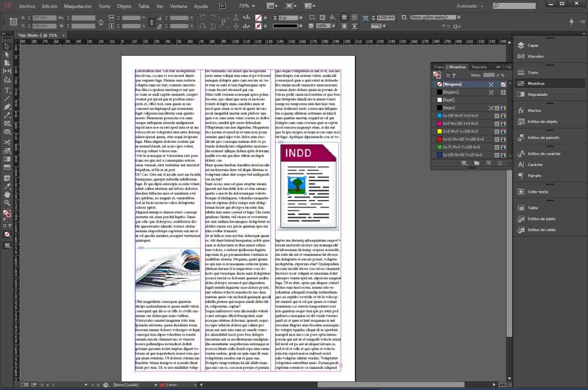Select the Hand tool
The width and height of the screenshot is (588, 390).
click(x=7, y=194)
